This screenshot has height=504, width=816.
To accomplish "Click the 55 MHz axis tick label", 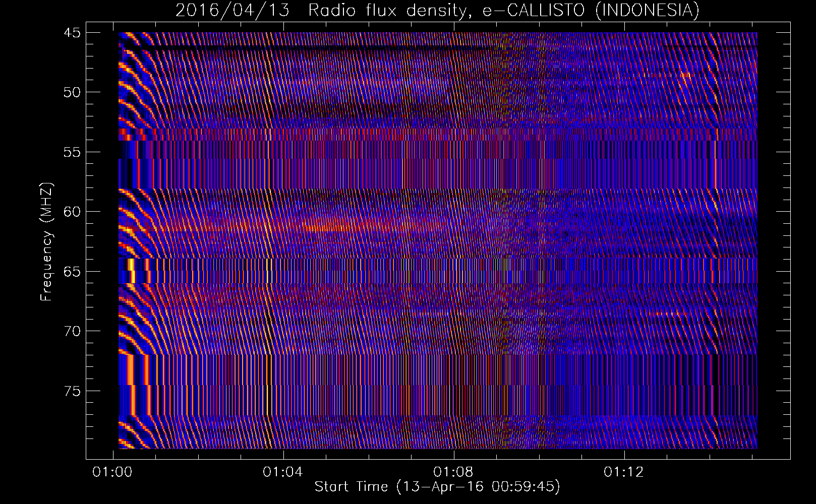I will coord(72,152).
